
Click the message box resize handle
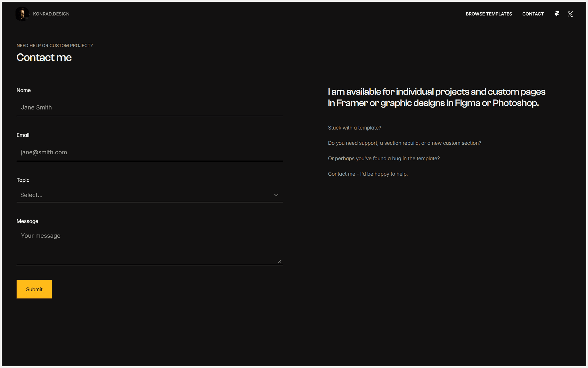click(279, 261)
